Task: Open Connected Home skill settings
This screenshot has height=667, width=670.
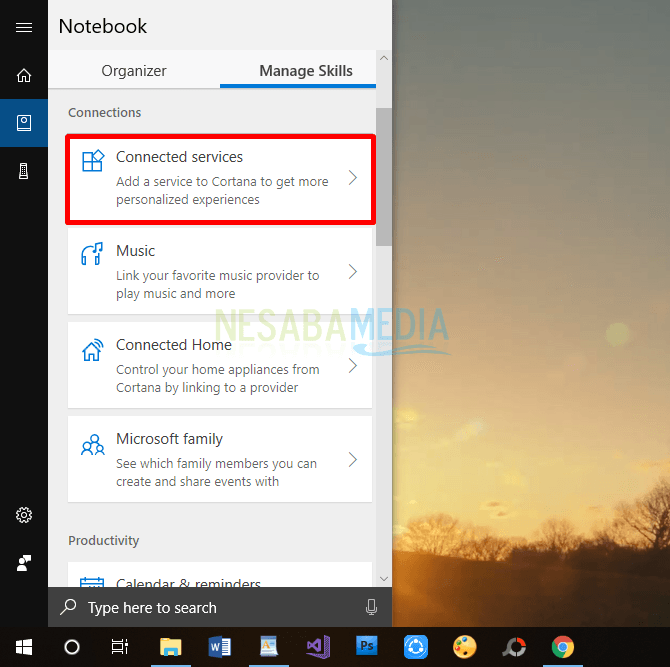Action: 219,365
